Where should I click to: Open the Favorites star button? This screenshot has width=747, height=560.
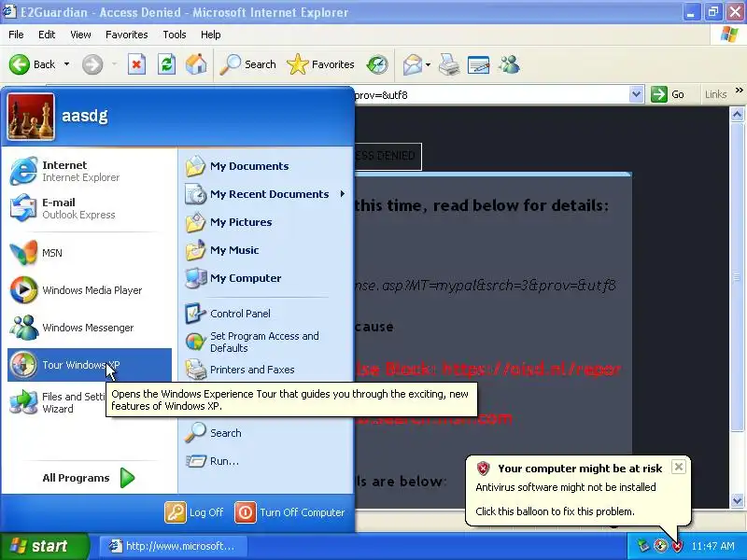pos(320,64)
